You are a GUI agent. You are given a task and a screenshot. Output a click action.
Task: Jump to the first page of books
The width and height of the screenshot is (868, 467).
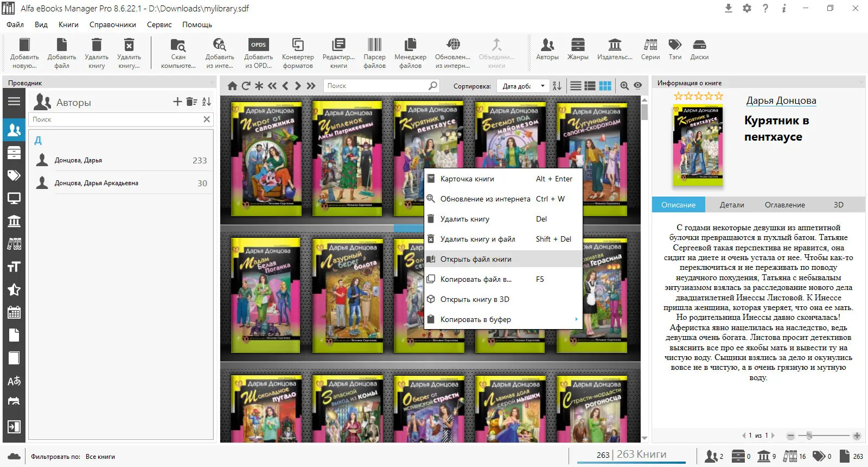272,86
